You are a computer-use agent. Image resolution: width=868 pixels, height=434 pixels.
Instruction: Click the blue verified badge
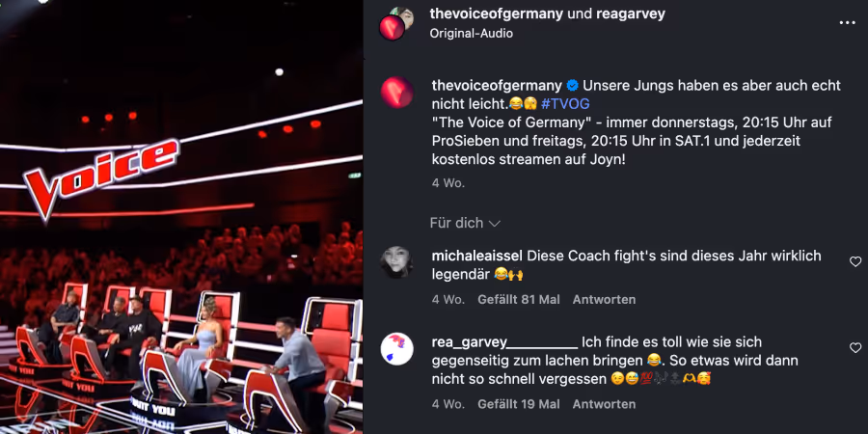pos(572,85)
